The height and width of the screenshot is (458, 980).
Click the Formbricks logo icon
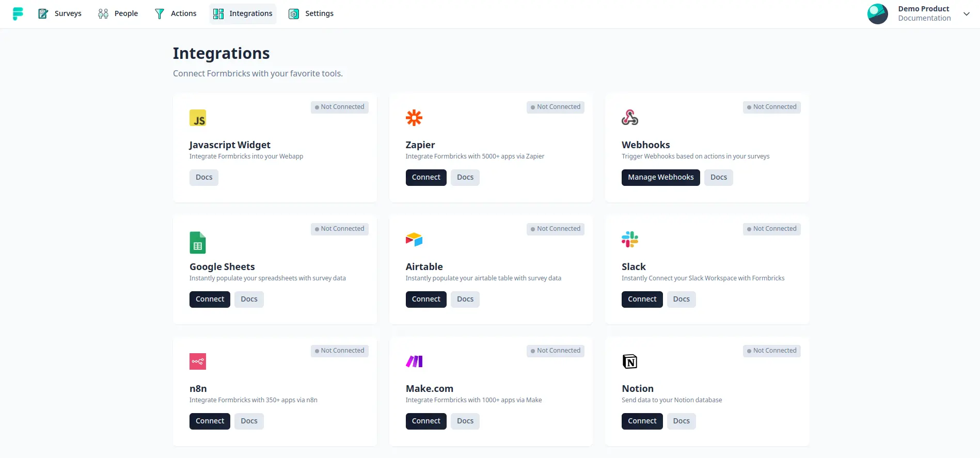18,14
